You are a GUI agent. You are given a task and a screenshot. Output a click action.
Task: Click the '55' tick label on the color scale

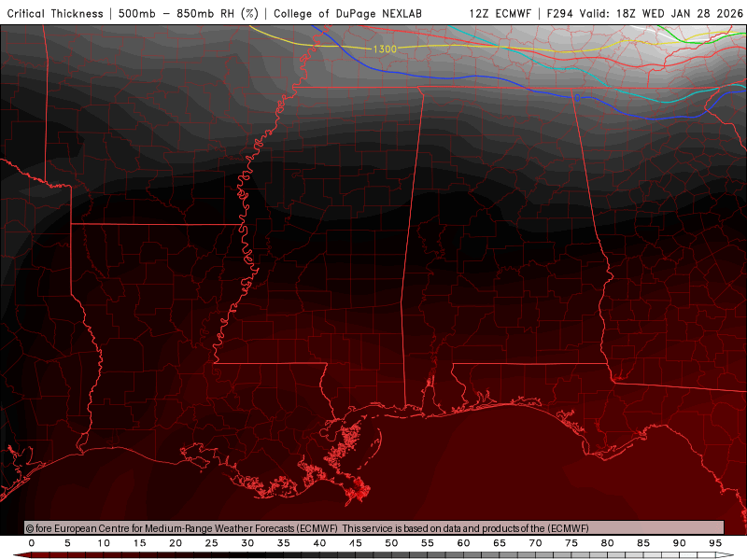coord(428,543)
